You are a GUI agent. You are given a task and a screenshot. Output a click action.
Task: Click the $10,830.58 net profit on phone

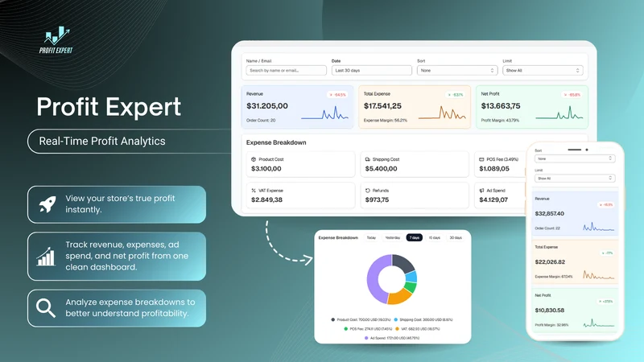[x=550, y=311]
